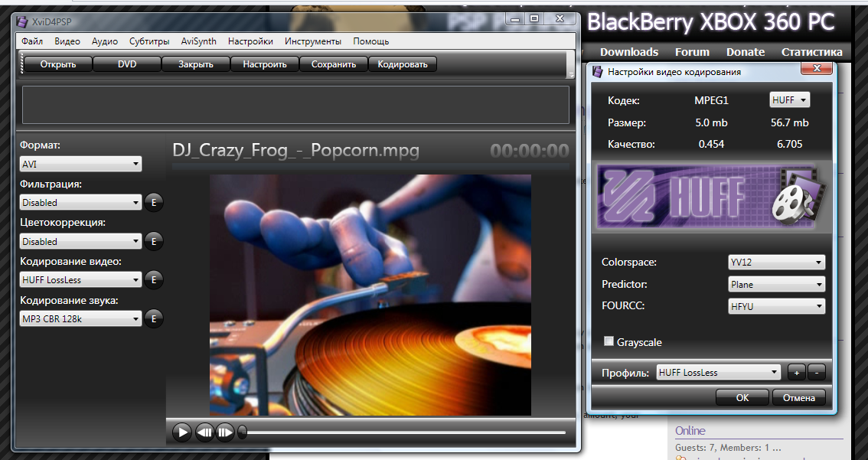Click the toolbar overflow arrow at right end
Viewport: 868px width, 460px height.
click(571, 73)
